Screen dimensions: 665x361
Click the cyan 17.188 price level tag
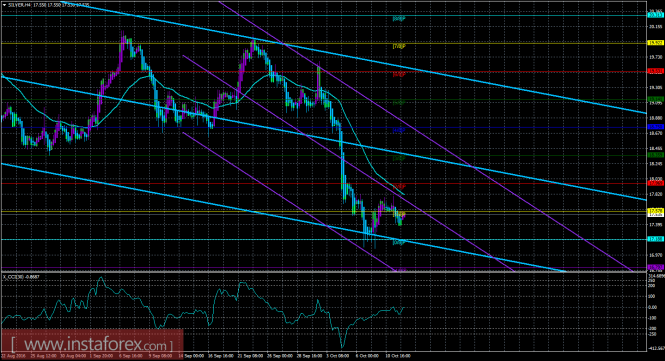655,239
